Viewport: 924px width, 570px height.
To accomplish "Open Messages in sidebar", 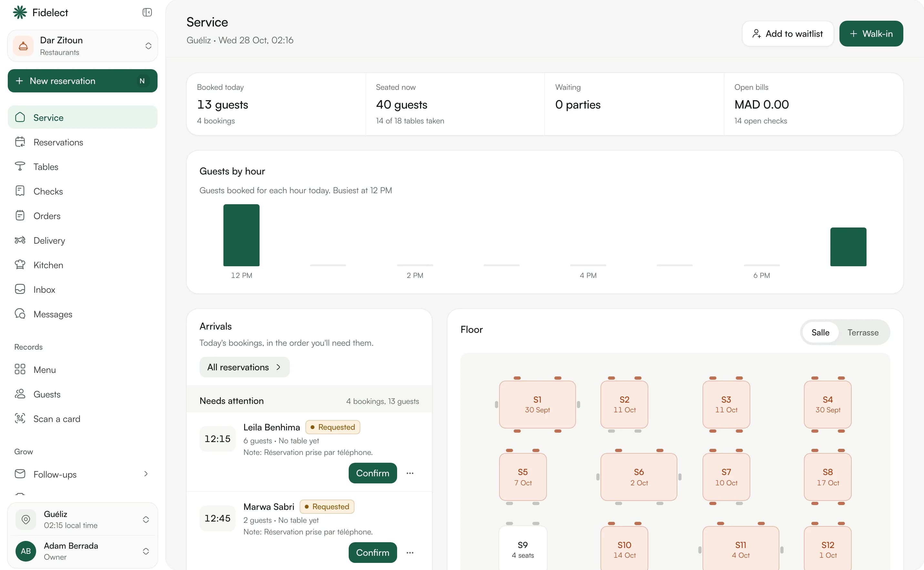I will (83, 314).
